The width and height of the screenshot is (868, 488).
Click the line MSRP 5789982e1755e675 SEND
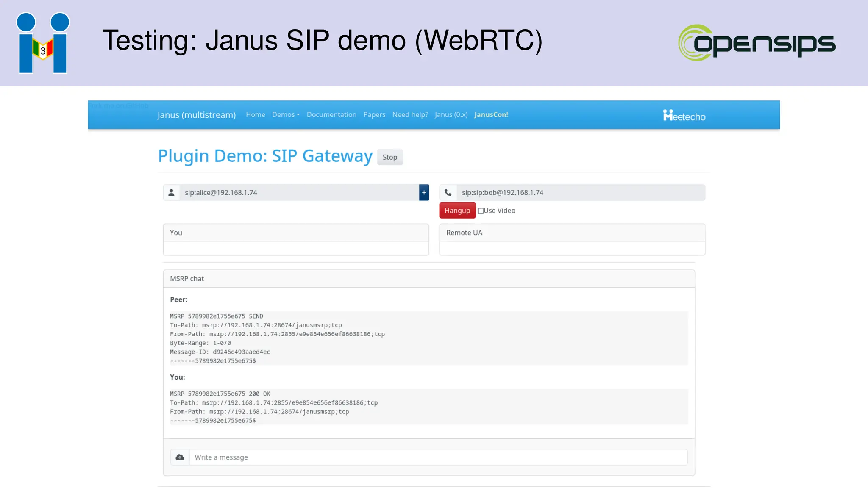[217, 316]
